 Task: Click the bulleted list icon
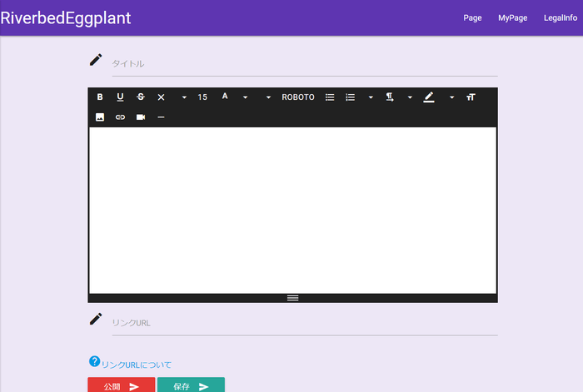[330, 97]
